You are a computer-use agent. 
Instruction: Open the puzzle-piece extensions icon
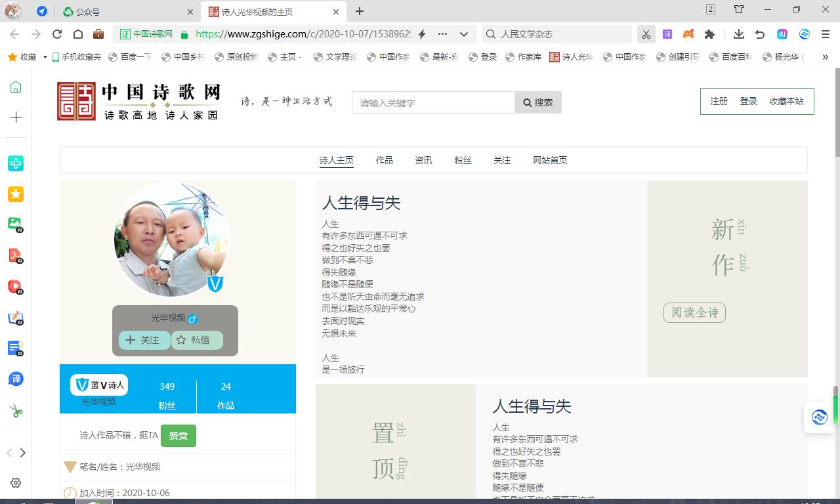(709, 34)
